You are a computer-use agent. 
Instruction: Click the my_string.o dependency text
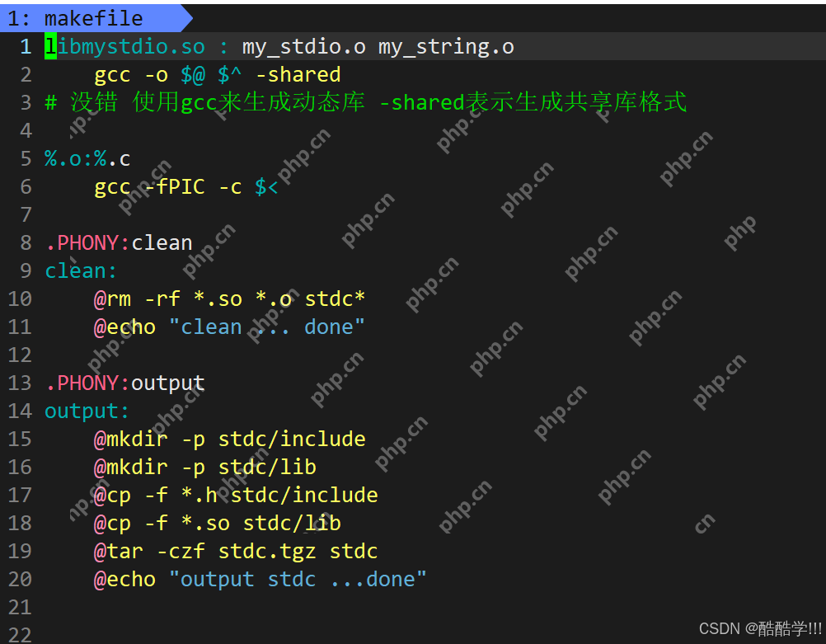(x=446, y=47)
